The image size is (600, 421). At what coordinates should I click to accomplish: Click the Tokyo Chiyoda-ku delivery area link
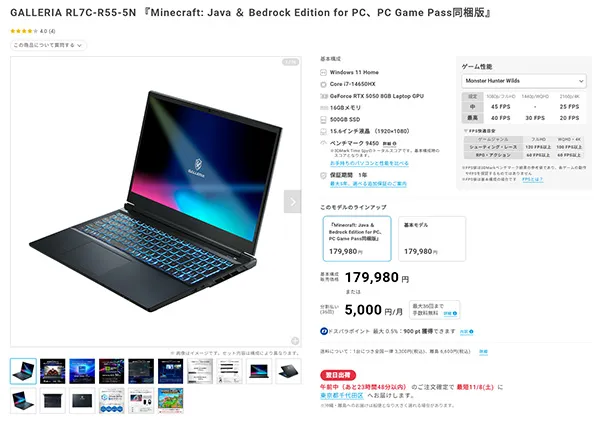[x=342, y=395]
